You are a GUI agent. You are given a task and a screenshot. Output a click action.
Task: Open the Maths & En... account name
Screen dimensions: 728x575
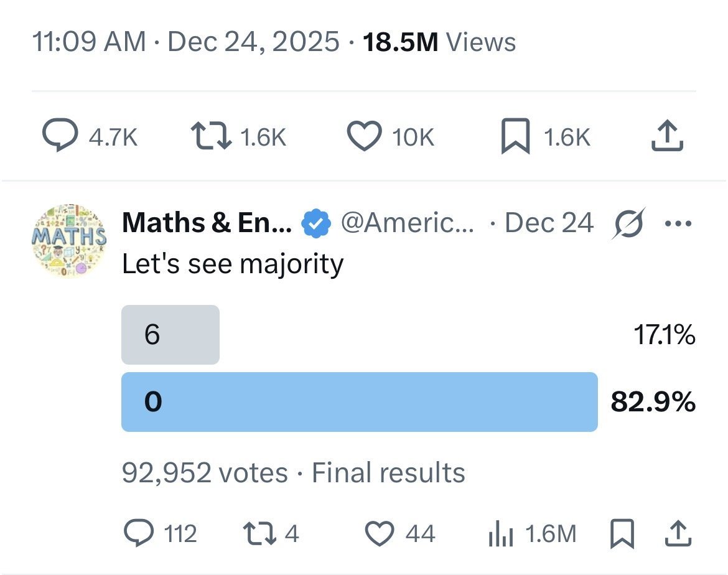(207, 223)
